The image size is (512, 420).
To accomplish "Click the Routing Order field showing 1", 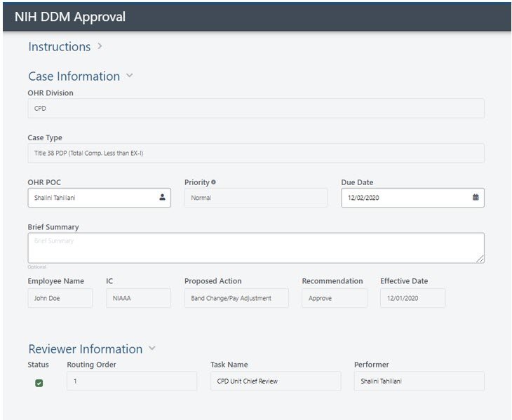I will (132, 381).
